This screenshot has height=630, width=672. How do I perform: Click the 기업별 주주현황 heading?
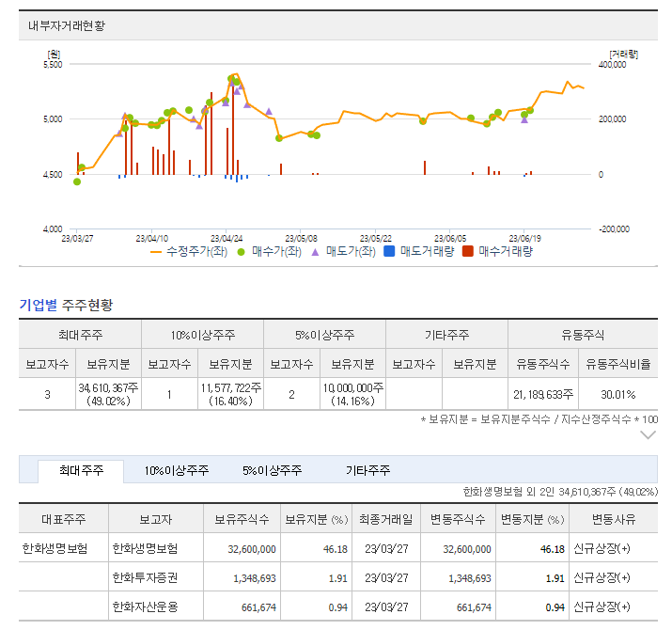pyautogui.click(x=66, y=305)
